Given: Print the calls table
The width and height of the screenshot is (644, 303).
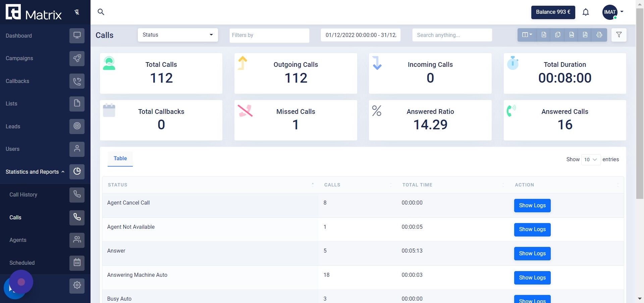Looking at the screenshot, I should pos(599,35).
